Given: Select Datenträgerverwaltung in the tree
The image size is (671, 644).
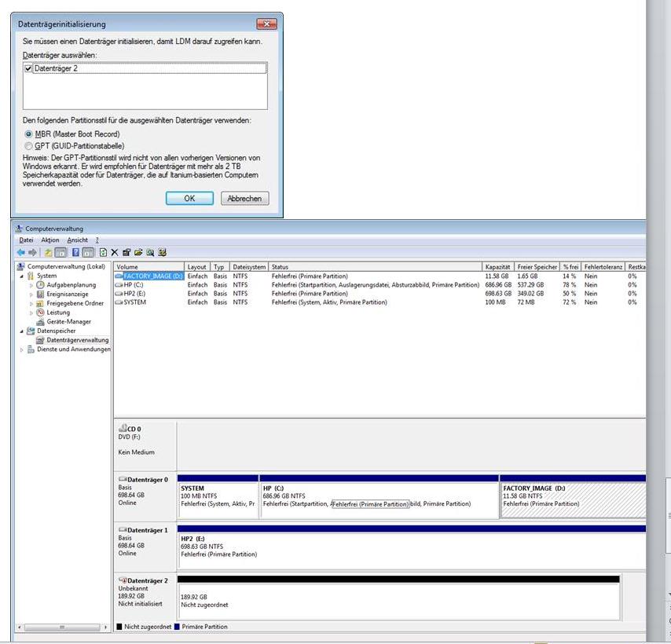Looking at the screenshot, I should [x=77, y=340].
